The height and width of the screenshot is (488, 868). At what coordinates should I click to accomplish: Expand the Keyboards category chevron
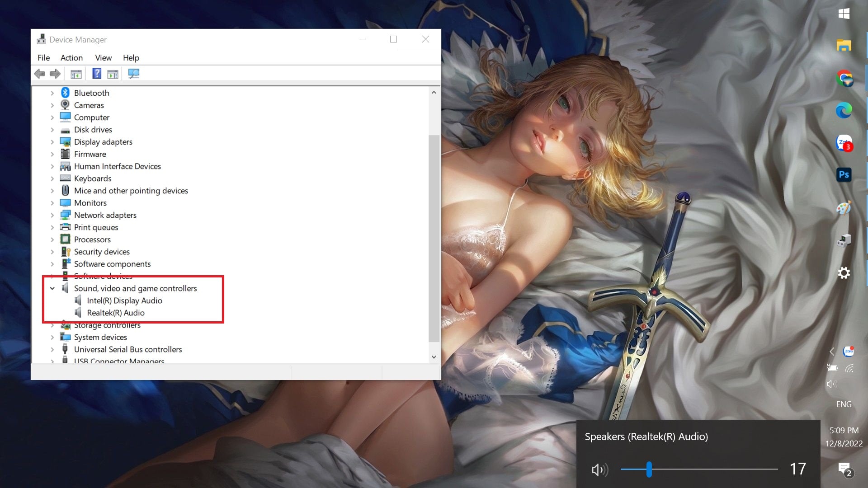click(x=52, y=178)
